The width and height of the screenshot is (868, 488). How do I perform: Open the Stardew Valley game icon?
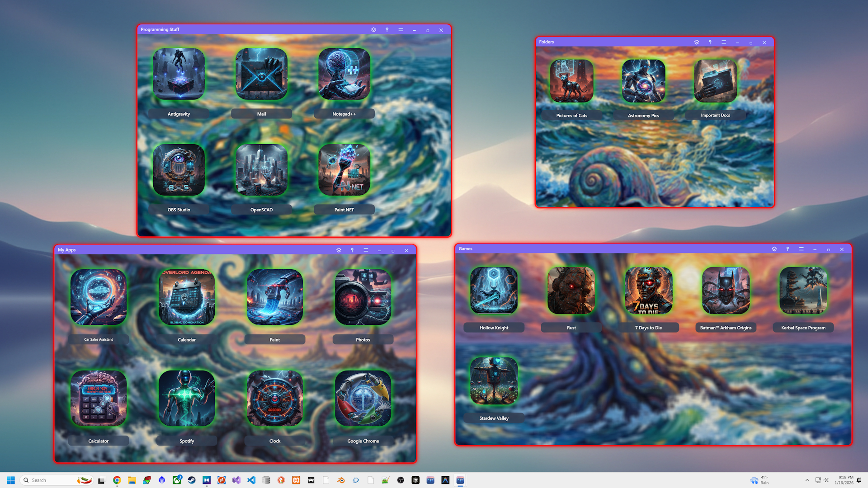[494, 381]
